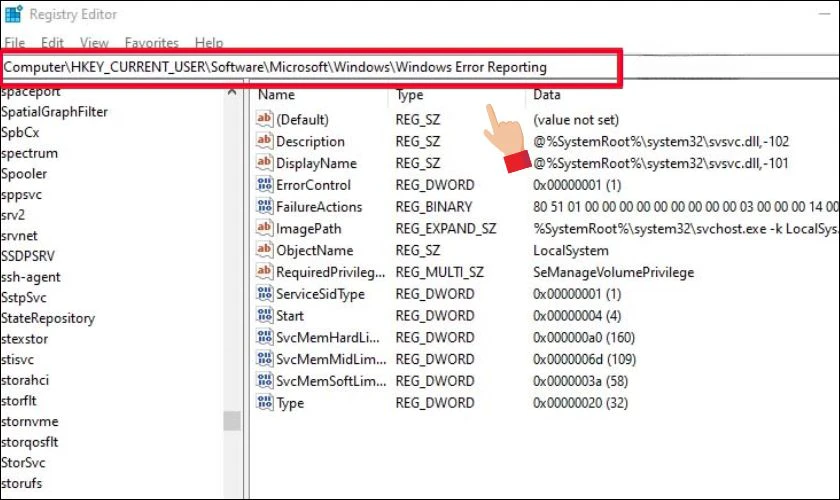The height and width of the screenshot is (500, 840).
Task: Click the 0x00000004 (4) data cell
Action: (577, 316)
